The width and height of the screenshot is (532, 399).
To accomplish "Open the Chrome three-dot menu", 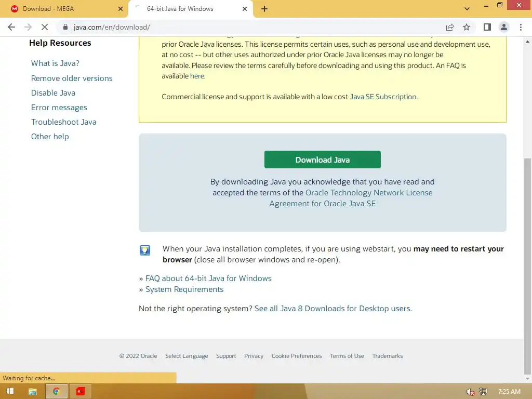I will [x=521, y=27].
